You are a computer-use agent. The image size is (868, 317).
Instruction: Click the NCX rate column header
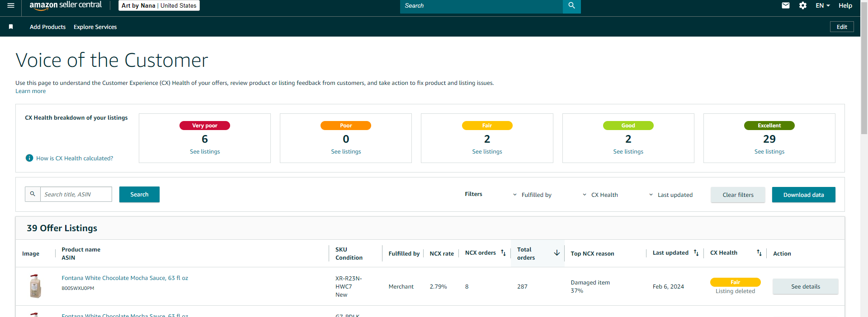[442, 253]
